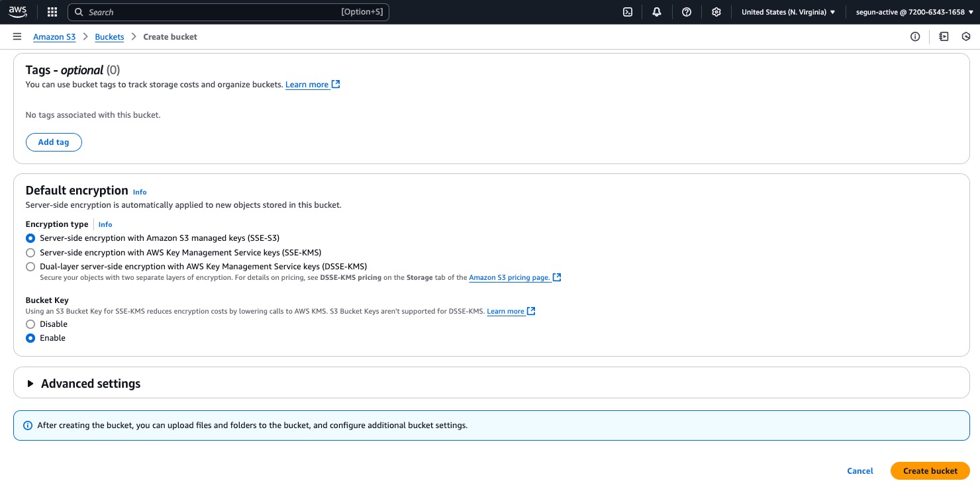Disable the S3 Bucket Key
This screenshot has width=980, height=487.
point(30,324)
